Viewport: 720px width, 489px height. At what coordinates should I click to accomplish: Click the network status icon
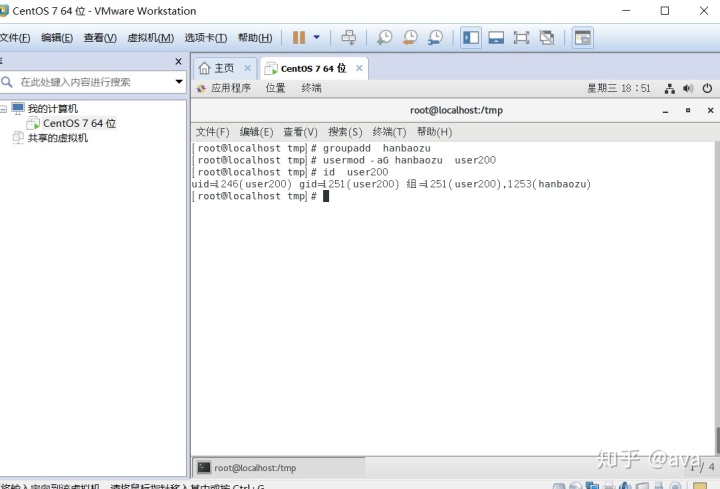click(669, 89)
